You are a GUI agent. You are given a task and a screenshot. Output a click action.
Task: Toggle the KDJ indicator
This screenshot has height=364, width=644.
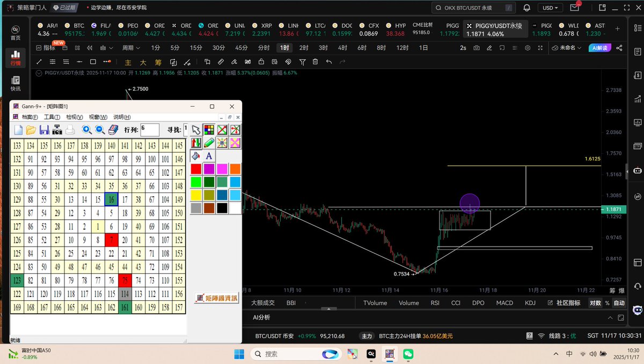[530, 303]
